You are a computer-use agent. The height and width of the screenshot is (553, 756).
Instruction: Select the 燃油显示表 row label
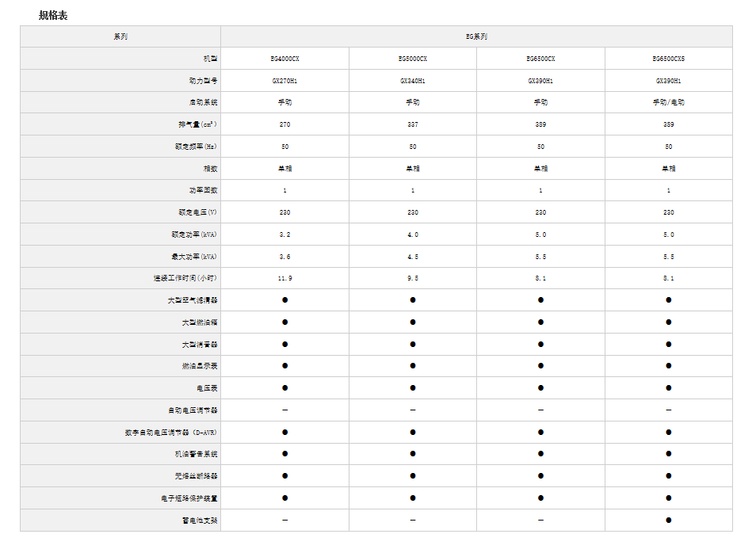[x=200, y=366]
